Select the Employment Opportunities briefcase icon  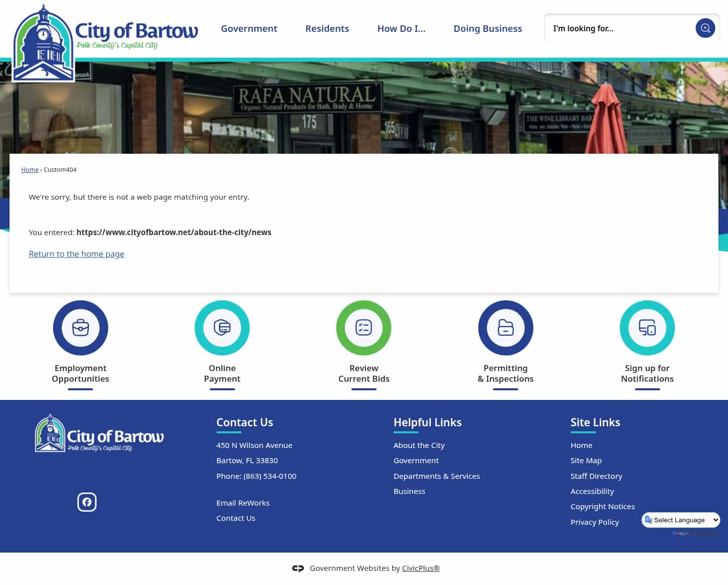pyautogui.click(x=80, y=328)
